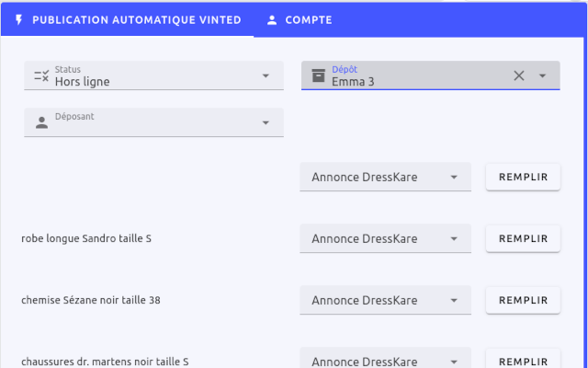Image resolution: width=588 pixels, height=368 pixels.
Task: Click the Déposant person icon
Action: click(41, 122)
